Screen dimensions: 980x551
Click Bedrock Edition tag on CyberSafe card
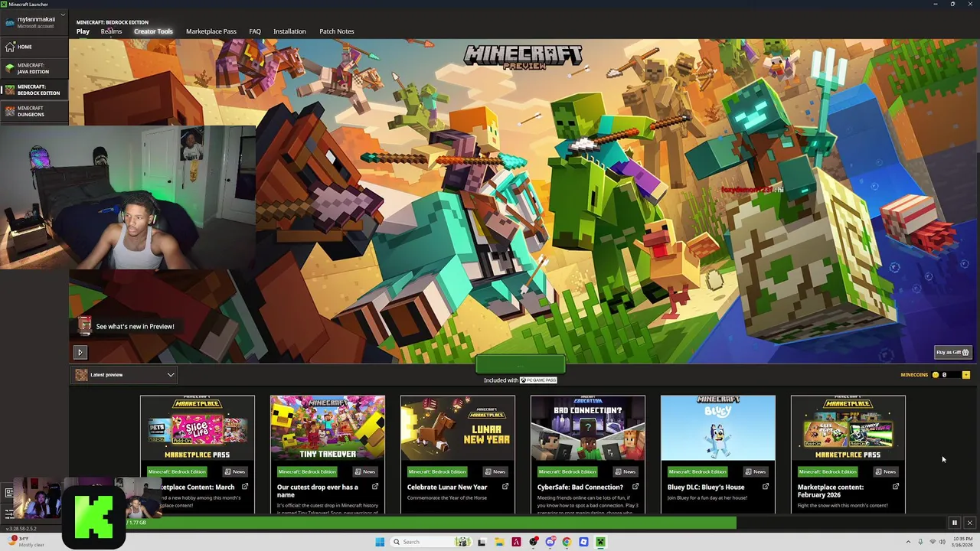567,471
